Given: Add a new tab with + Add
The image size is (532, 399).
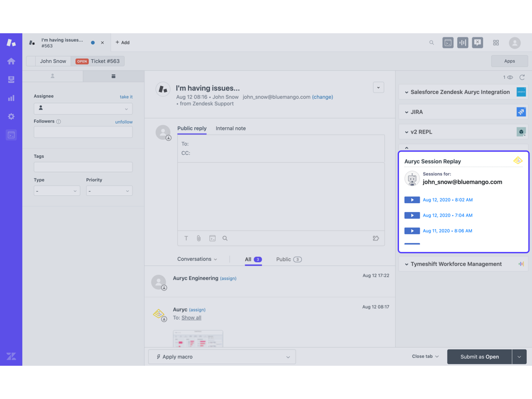Looking at the screenshot, I should 123,43.
